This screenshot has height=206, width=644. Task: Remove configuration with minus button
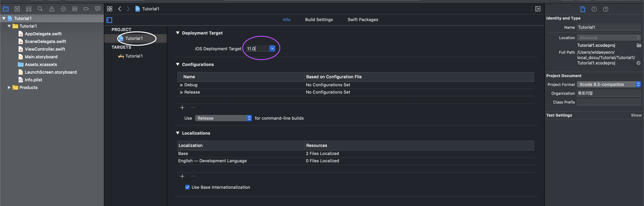pos(193,108)
